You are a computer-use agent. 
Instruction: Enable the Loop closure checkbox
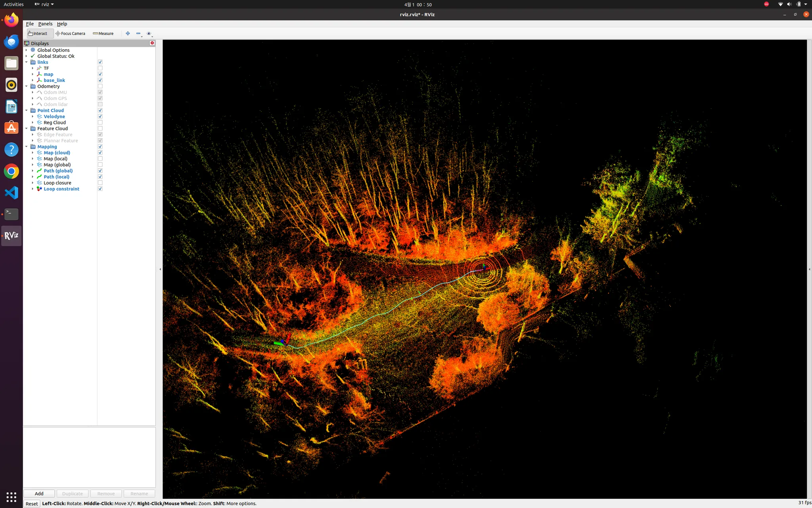[x=100, y=183]
